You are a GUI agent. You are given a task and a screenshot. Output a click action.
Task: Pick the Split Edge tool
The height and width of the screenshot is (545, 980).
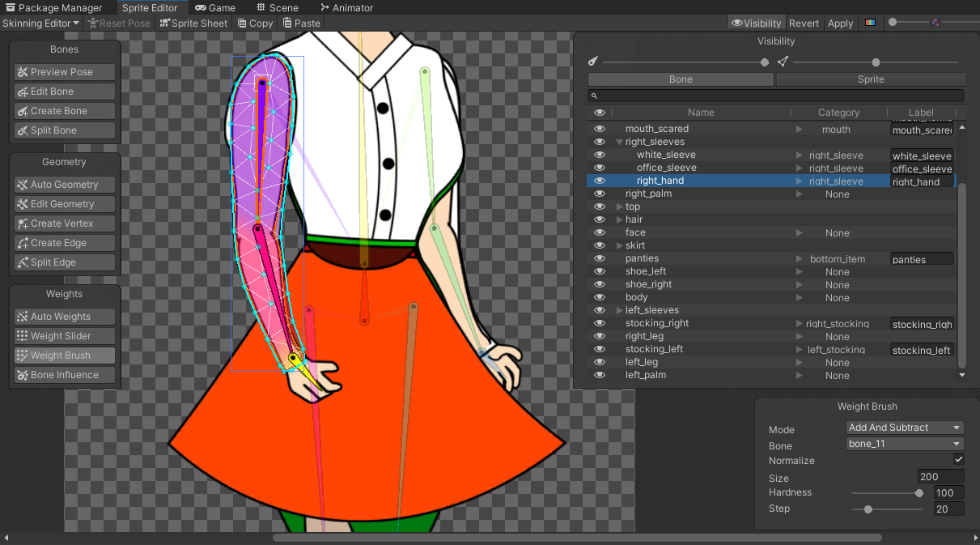pyautogui.click(x=65, y=262)
